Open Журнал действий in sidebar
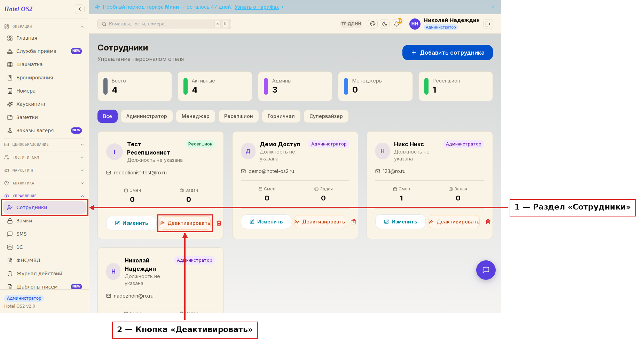Viewport: 644px width, 347px height. tap(44, 274)
